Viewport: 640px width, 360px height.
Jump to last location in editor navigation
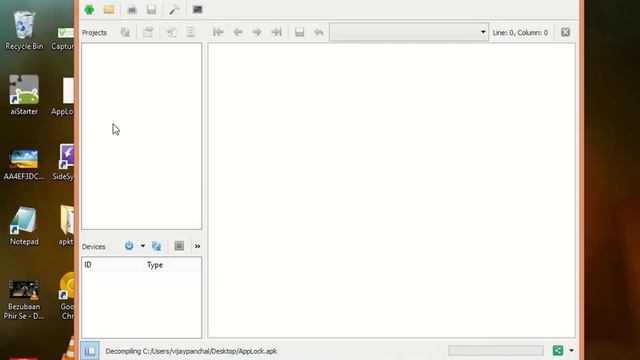pyautogui.click(x=276, y=32)
